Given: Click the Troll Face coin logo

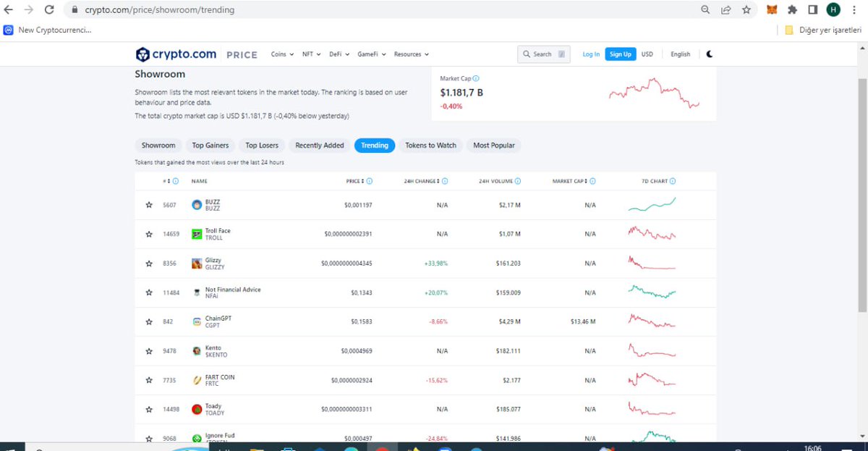Looking at the screenshot, I should 197,235.
